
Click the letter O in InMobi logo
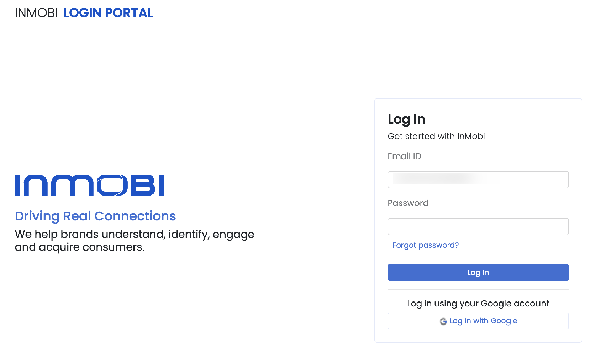tap(112, 185)
